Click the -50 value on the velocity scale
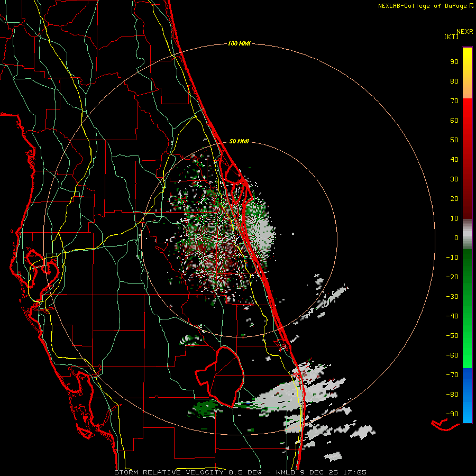Viewport: 476px width, 476px height. 452,336
